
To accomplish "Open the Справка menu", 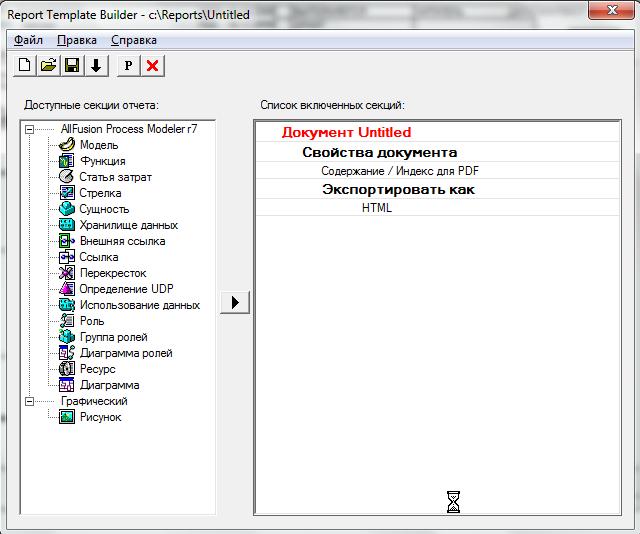I will pos(134,40).
